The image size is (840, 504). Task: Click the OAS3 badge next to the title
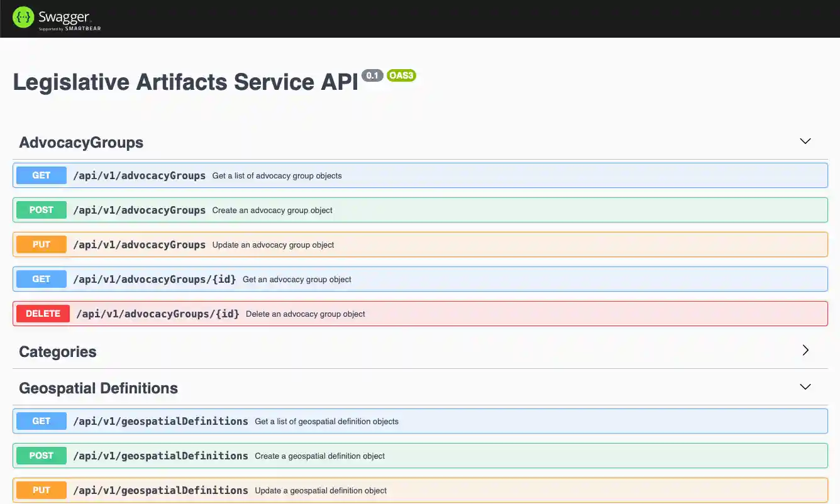(x=402, y=75)
